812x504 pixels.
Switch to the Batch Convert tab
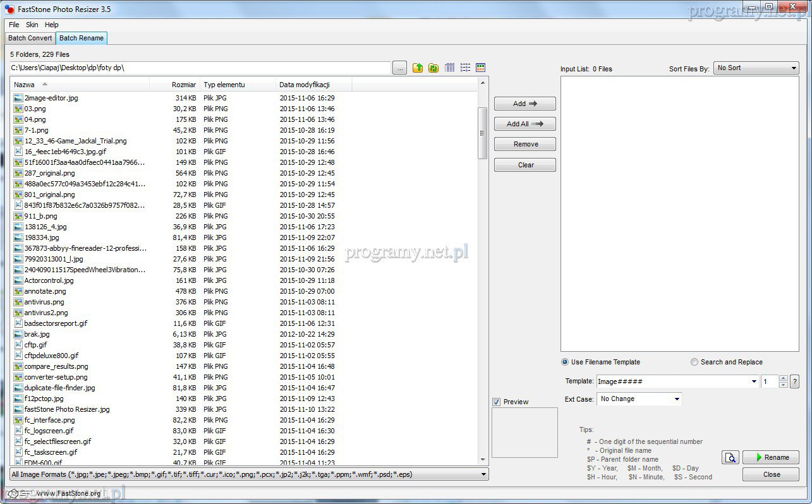(x=30, y=38)
